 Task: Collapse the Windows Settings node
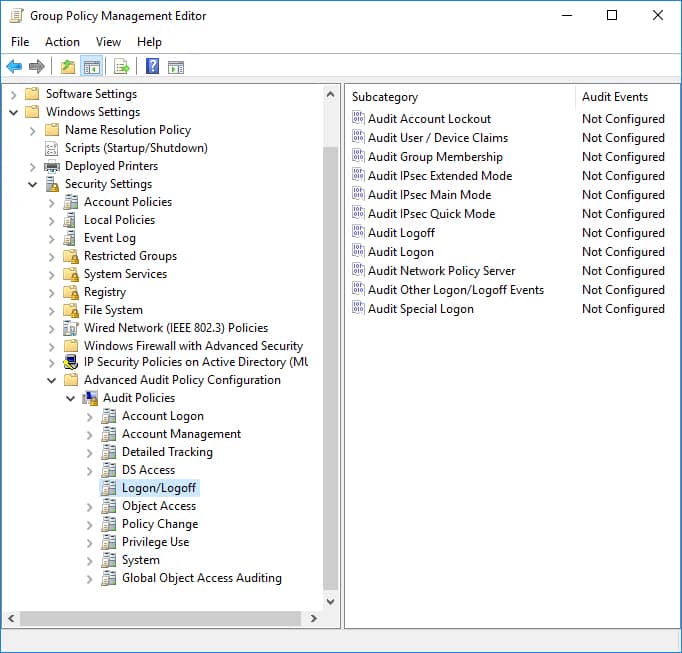(x=13, y=112)
